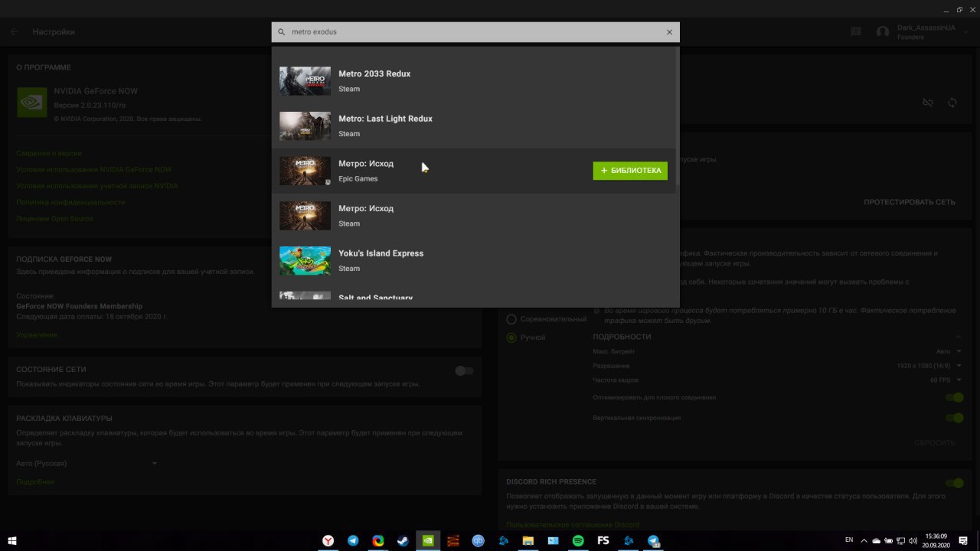Select the Соревновательный radio option
The image size is (980, 551).
pyautogui.click(x=511, y=319)
